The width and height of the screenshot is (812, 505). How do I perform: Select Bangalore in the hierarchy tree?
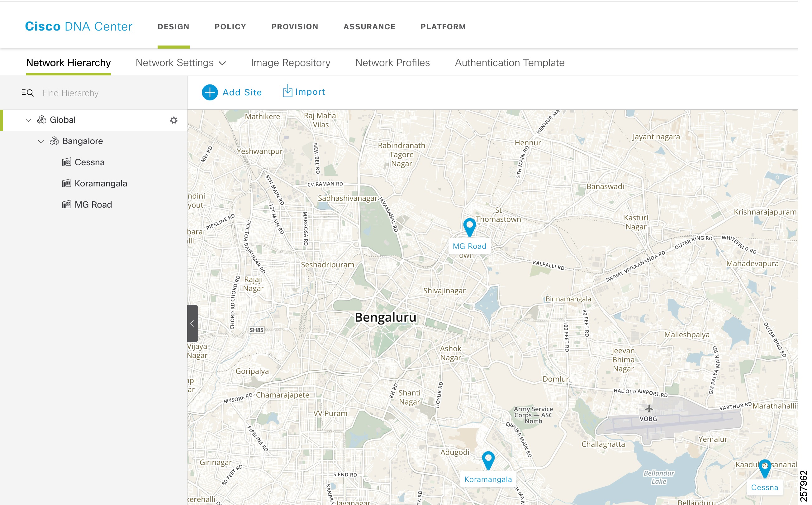(x=83, y=141)
